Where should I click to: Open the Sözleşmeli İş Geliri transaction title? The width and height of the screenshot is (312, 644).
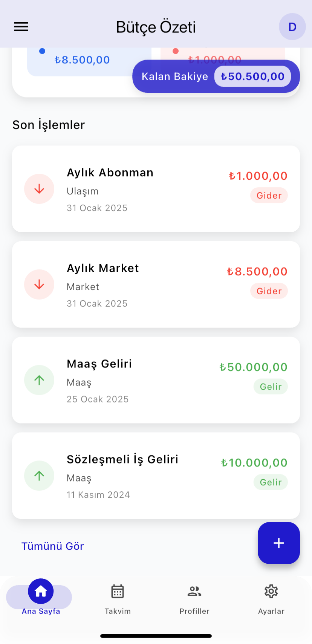[x=122, y=459]
